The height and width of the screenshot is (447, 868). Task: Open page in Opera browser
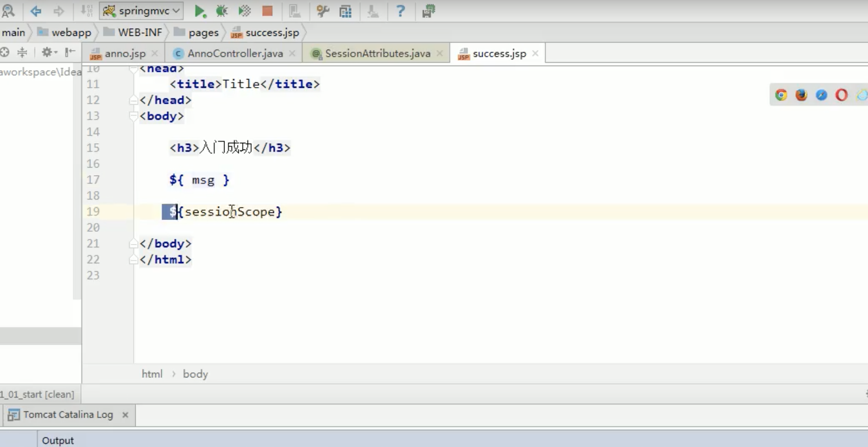(x=841, y=95)
